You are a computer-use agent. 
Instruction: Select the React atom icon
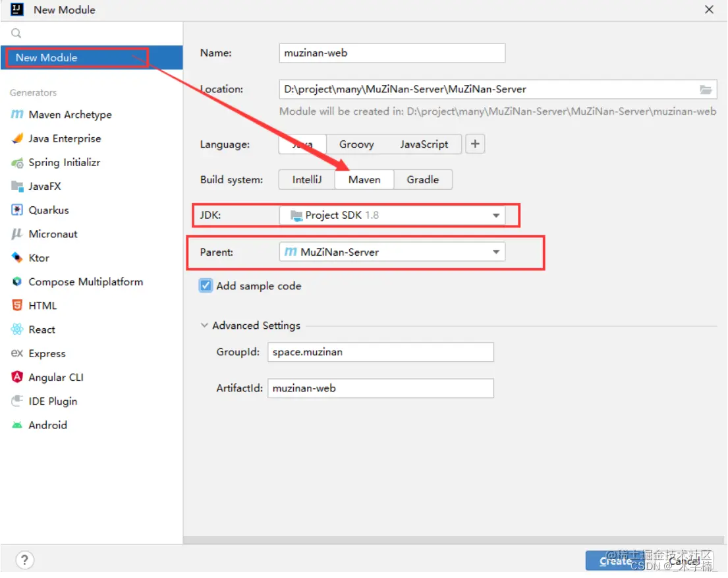pos(17,330)
